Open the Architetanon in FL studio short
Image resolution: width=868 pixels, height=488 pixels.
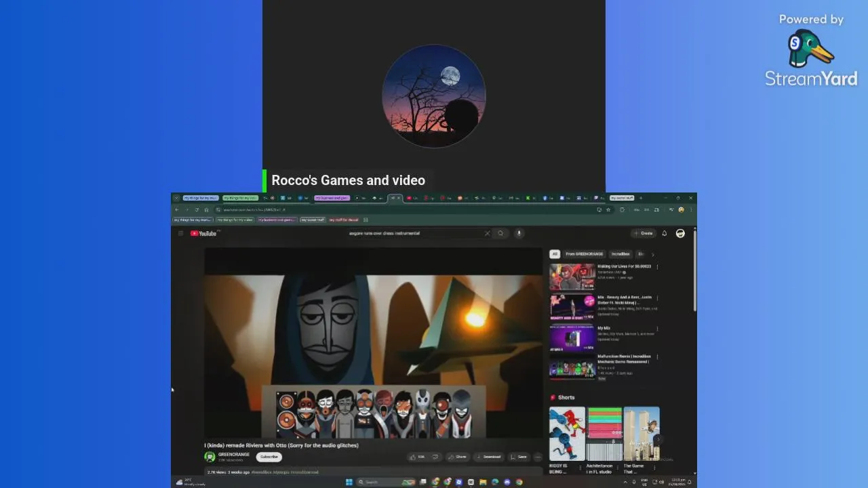[x=604, y=434]
